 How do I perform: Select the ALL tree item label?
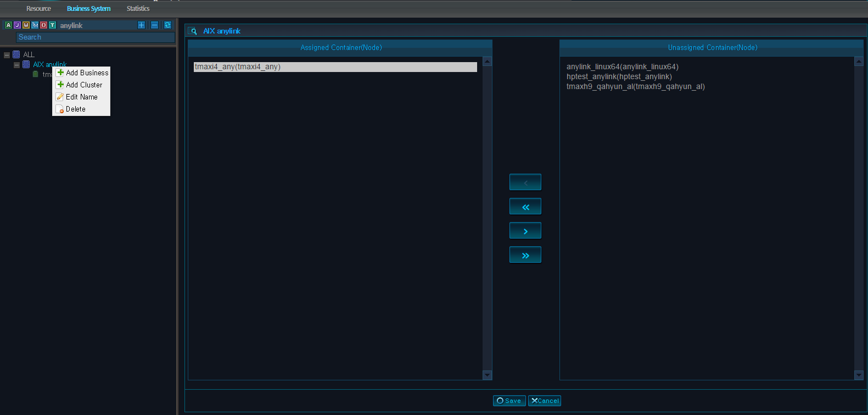point(29,54)
